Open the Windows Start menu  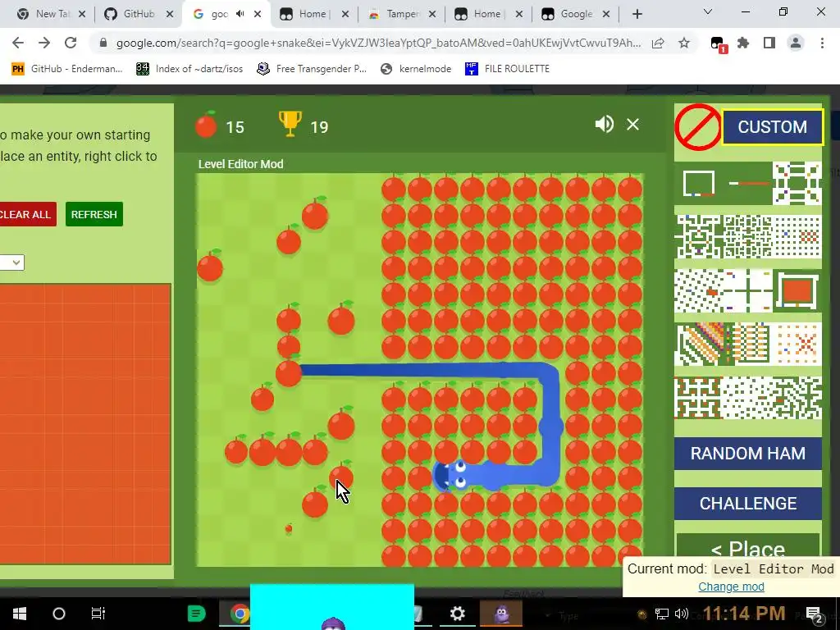click(x=20, y=614)
